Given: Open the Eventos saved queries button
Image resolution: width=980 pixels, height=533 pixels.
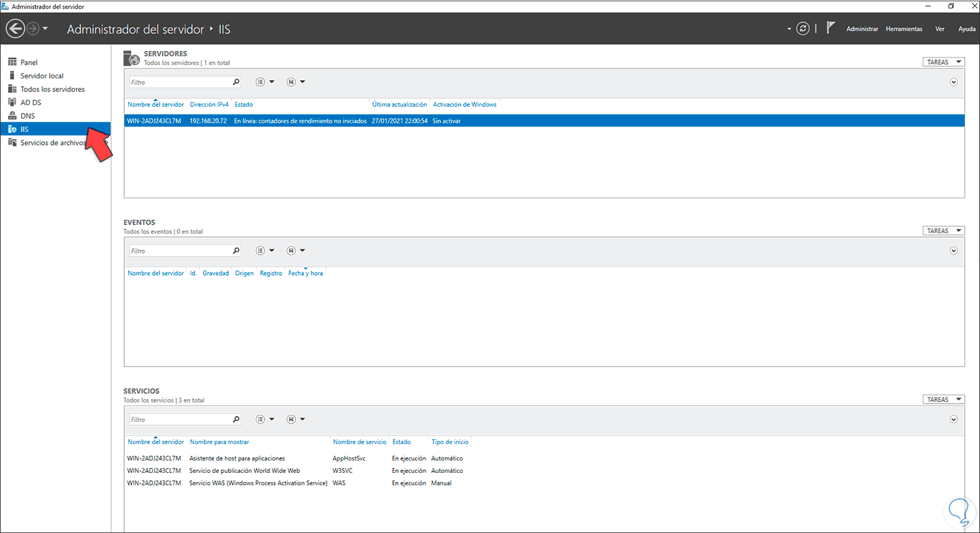Looking at the screenshot, I should click(295, 251).
